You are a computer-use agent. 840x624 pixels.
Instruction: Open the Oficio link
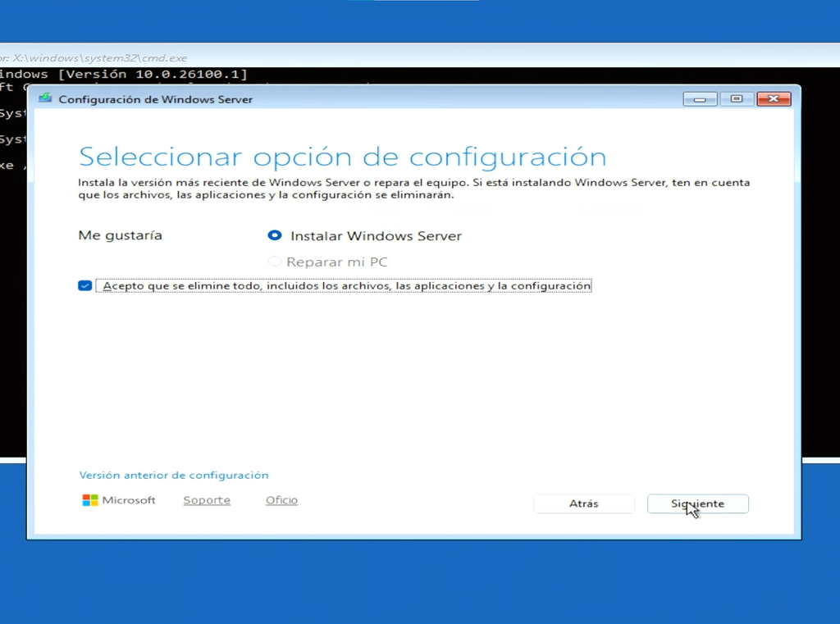[282, 499]
